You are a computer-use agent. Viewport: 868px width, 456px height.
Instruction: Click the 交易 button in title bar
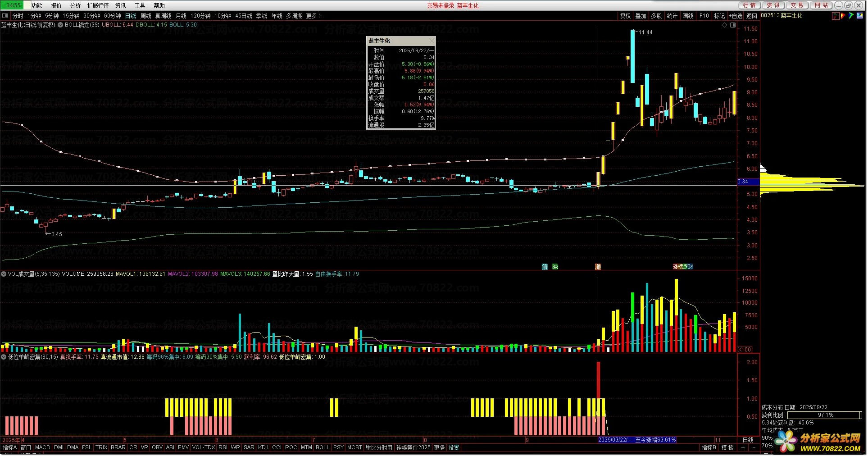tap(797, 5)
